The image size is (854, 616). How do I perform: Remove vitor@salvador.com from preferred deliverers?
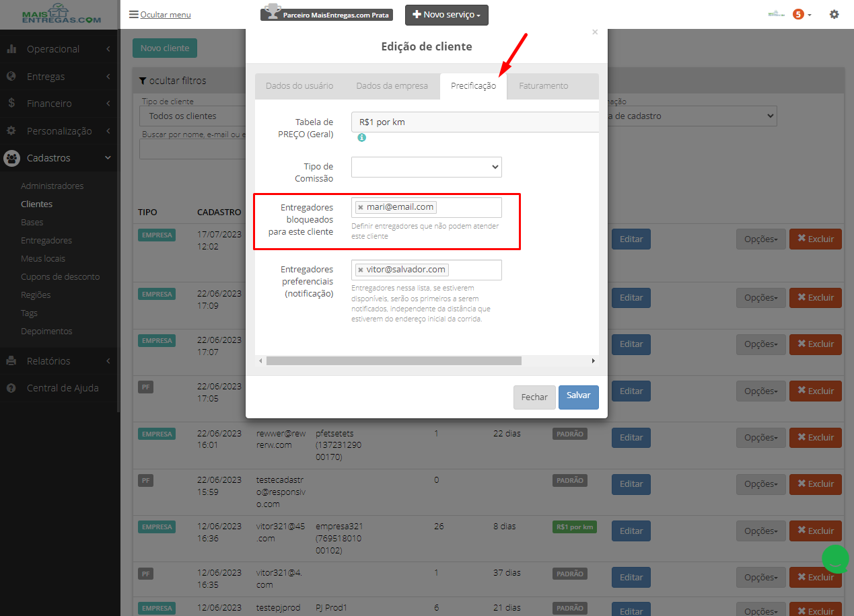[x=361, y=270]
